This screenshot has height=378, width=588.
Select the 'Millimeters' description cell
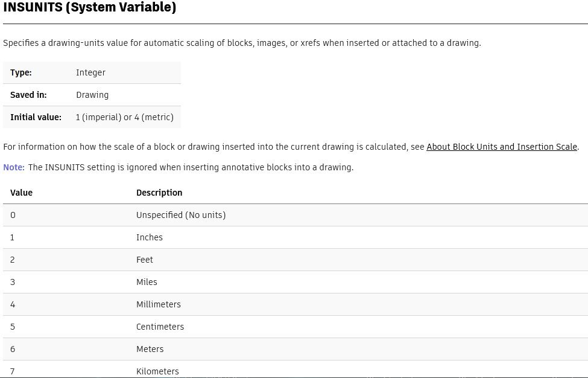(x=159, y=304)
